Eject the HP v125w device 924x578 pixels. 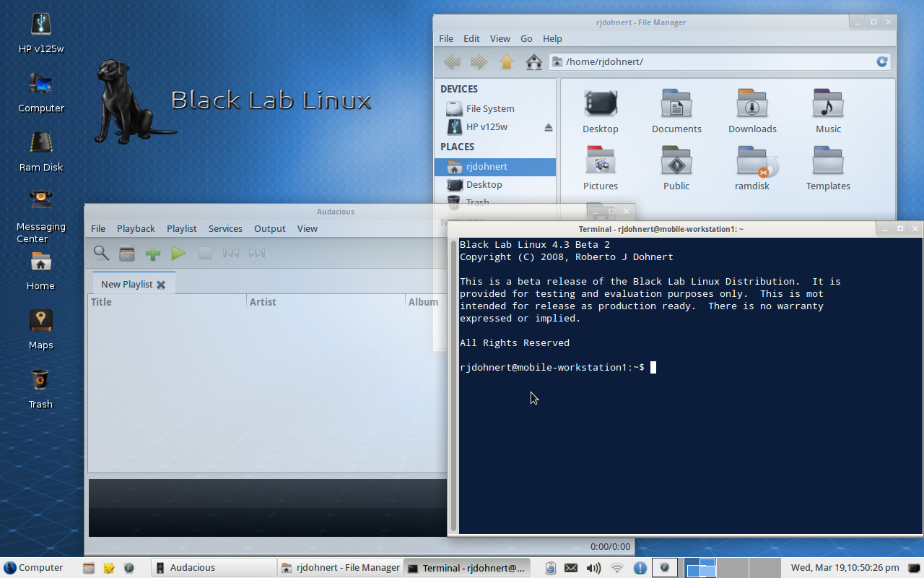click(548, 127)
